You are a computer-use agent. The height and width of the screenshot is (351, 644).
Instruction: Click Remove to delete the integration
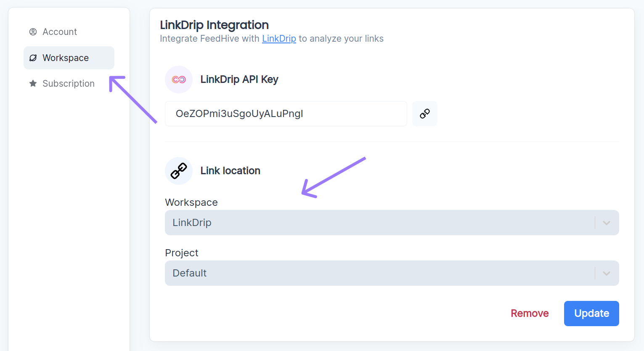click(529, 313)
